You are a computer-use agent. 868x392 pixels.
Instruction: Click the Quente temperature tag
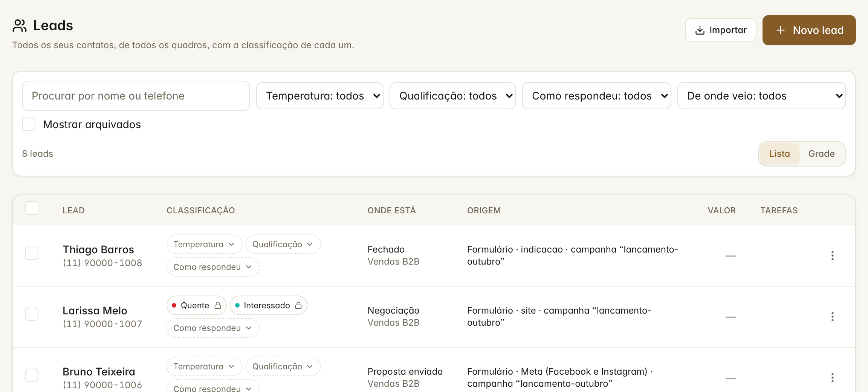click(x=196, y=305)
